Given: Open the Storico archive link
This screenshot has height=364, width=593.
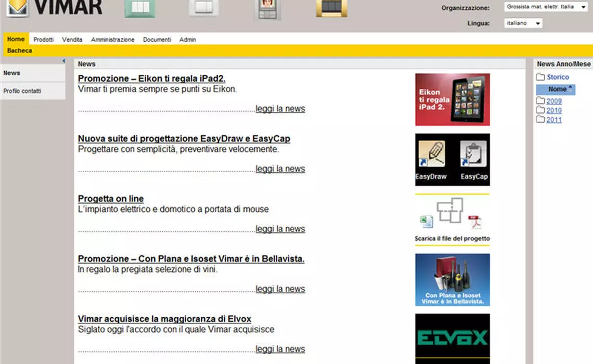Looking at the screenshot, I should tap(558, 77).
